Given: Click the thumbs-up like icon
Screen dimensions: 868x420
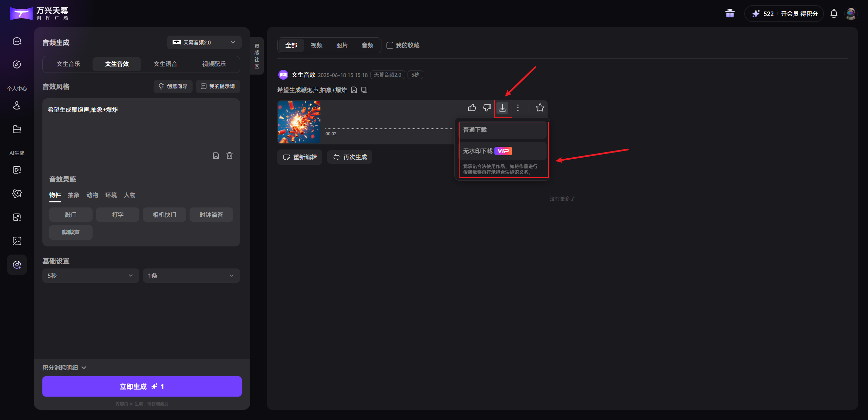Looking at the screenshot, I should (472, 108).
